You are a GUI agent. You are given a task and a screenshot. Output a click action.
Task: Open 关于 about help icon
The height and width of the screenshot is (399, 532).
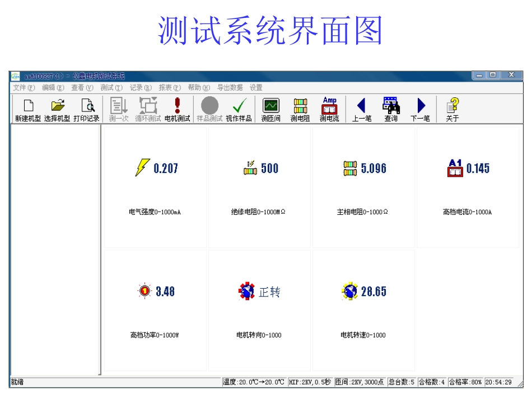[453, 105]
